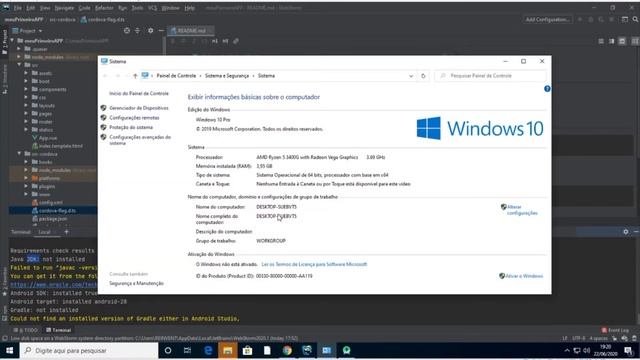The height and width of the screenshot is (360, 640).
Task: Open Microsoft Store from taskbar
Action: pyautogui.click(x=247, y=351)
